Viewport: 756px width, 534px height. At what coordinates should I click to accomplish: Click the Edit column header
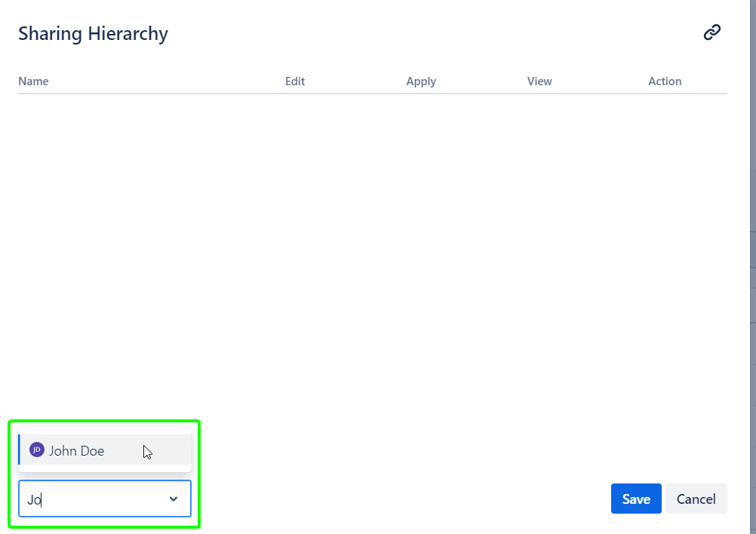[295, 81]
